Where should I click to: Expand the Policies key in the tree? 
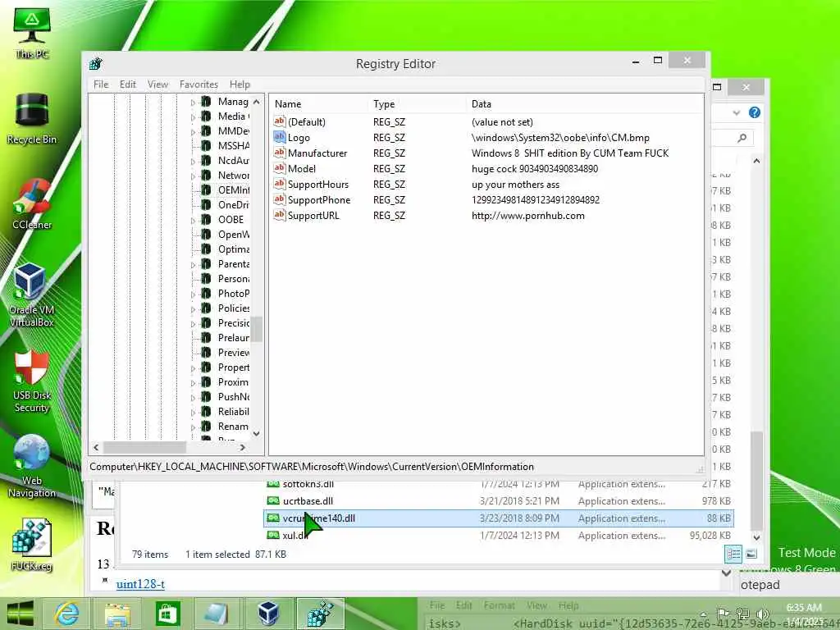[193, 309]
